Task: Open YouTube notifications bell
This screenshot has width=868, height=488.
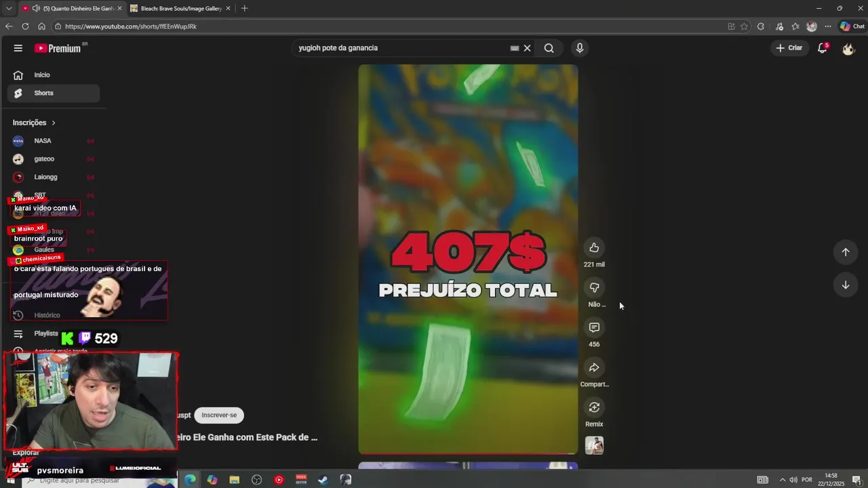Action: 823,48
